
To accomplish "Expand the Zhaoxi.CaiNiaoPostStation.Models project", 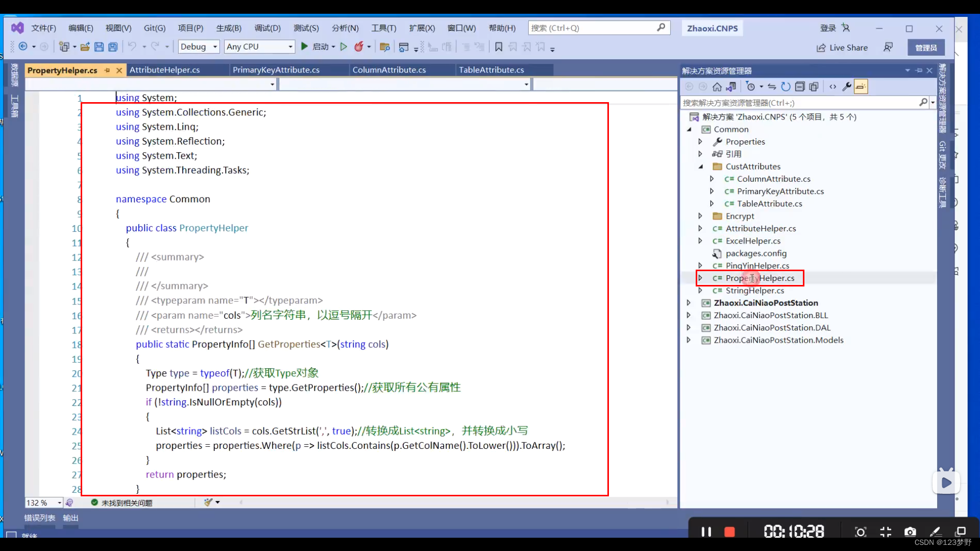I will [x=689, y=340].
